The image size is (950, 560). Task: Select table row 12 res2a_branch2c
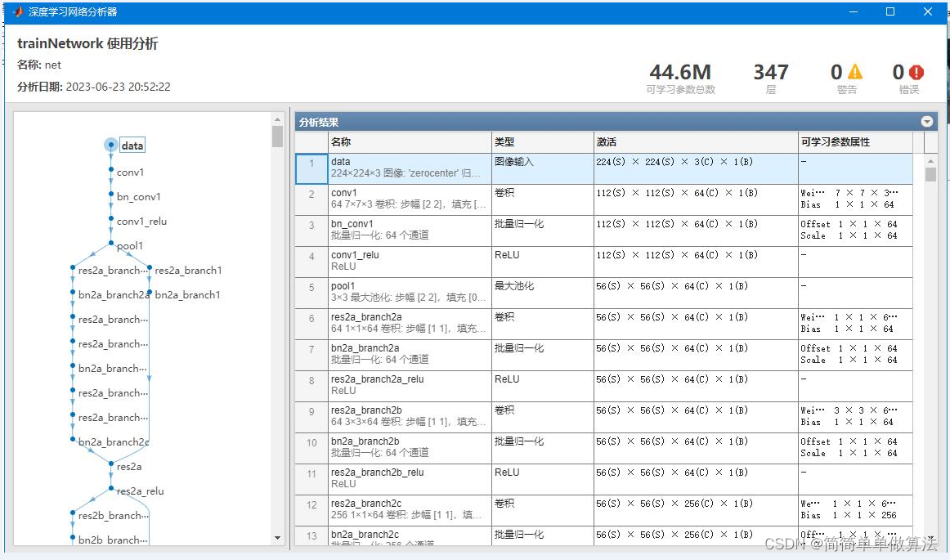[604, 509]
